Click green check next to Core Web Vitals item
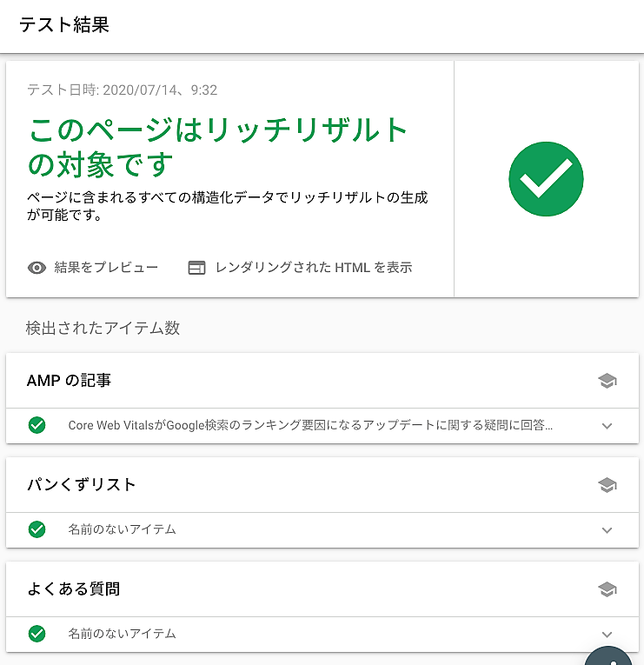The image size is (644, 665). coord(37,425)
